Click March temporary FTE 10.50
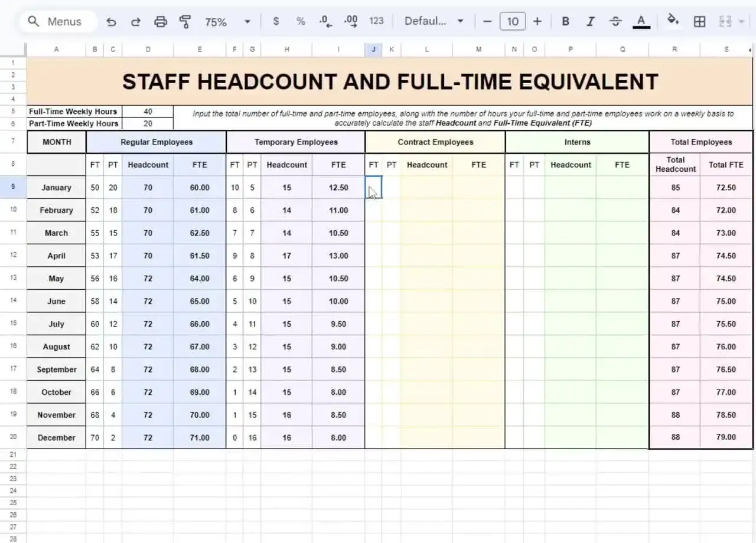The height and width of the screenshot is (543, 756). tap(338, 233)
